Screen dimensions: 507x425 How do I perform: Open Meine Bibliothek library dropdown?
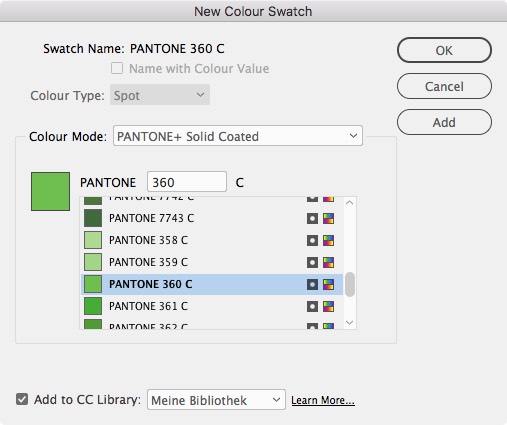click(x=216, y=399)
